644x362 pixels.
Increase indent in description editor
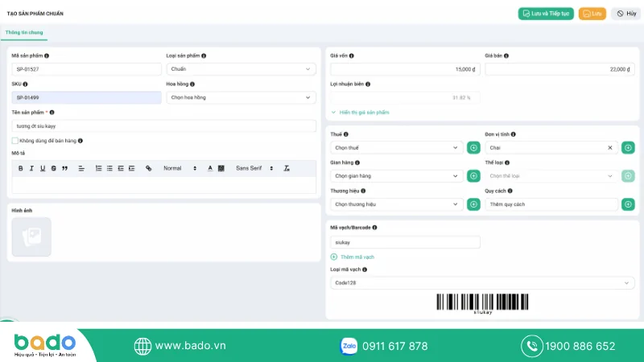(x=132, y=168)
